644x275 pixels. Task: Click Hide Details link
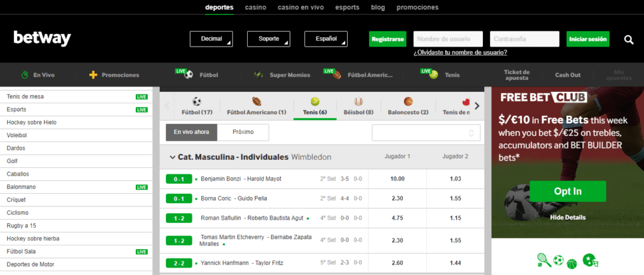[x=568, y=218]
